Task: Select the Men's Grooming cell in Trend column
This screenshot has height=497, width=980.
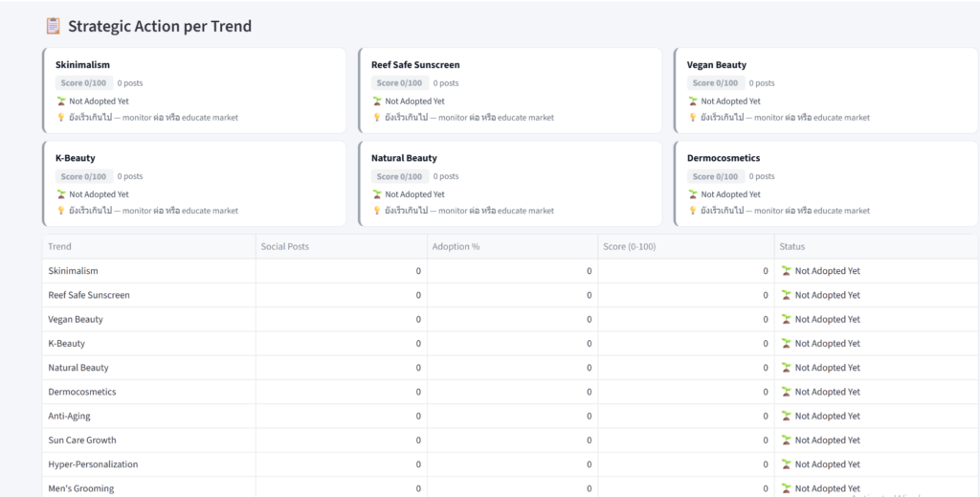Action: [x=81, y=488]
